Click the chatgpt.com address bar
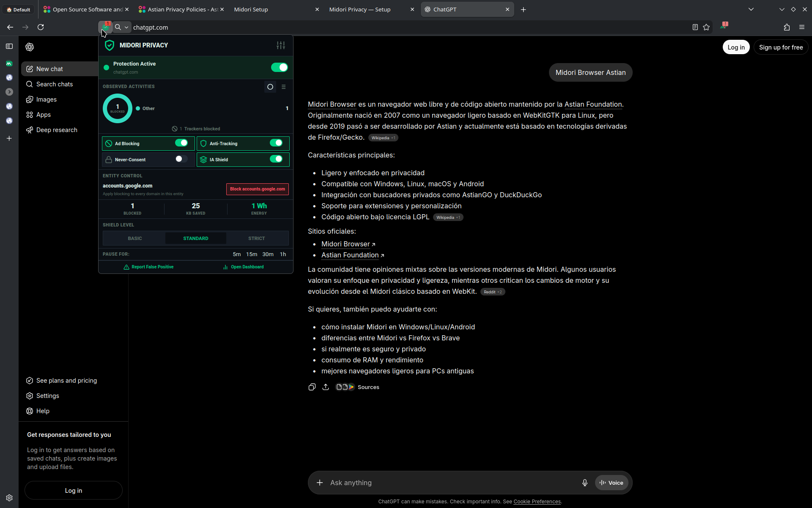Viewport: 812px width, 508px height. [406, 27]
